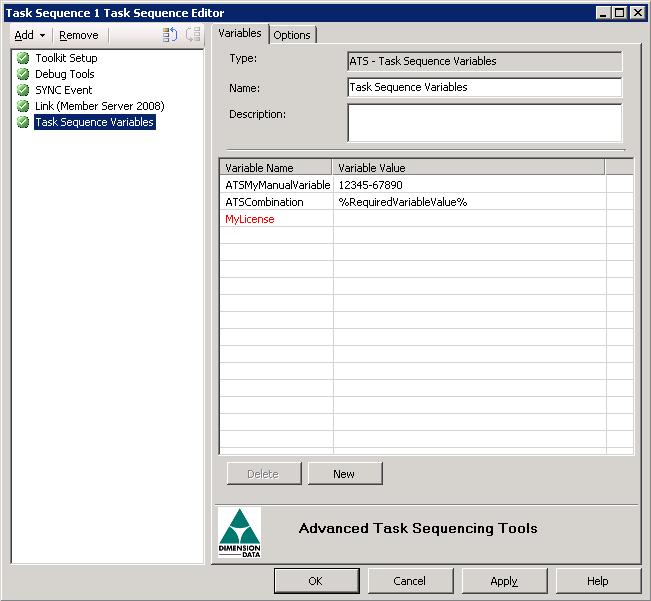Click green check icon beside Task Sequence Variables
The height and width of the screenshot is (601, 651).
click(x=23, y=122)
